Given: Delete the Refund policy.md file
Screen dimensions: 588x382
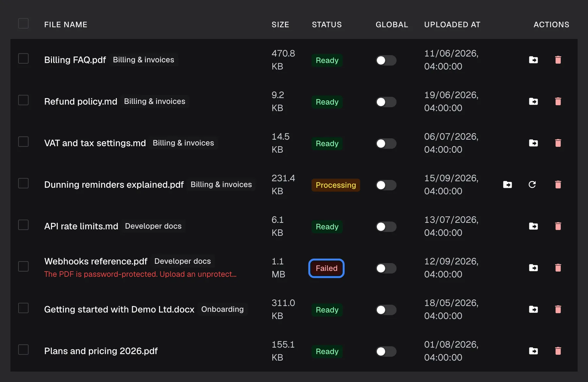Looking at the screenshot, I should click(558, 101).
